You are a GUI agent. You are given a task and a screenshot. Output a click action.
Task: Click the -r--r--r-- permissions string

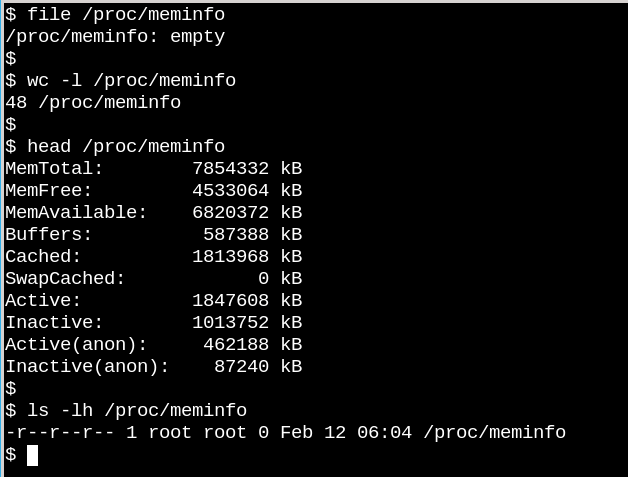coord(59,433)
